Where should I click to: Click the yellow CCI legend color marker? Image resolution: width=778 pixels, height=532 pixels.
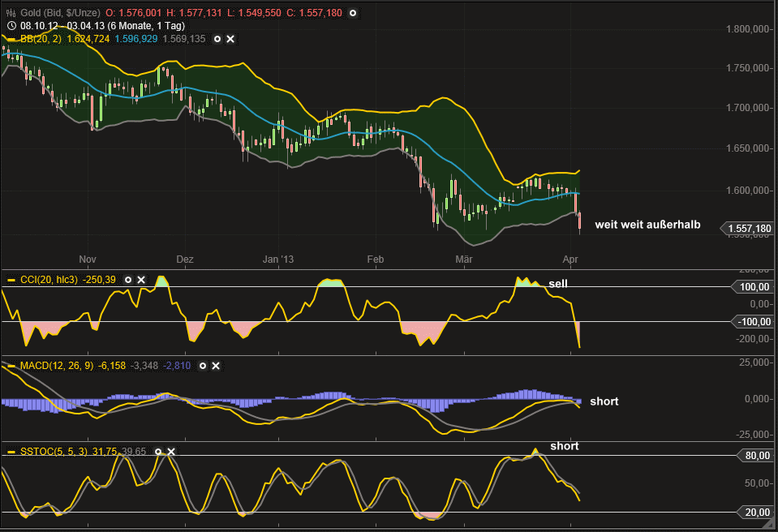[11, 280]
